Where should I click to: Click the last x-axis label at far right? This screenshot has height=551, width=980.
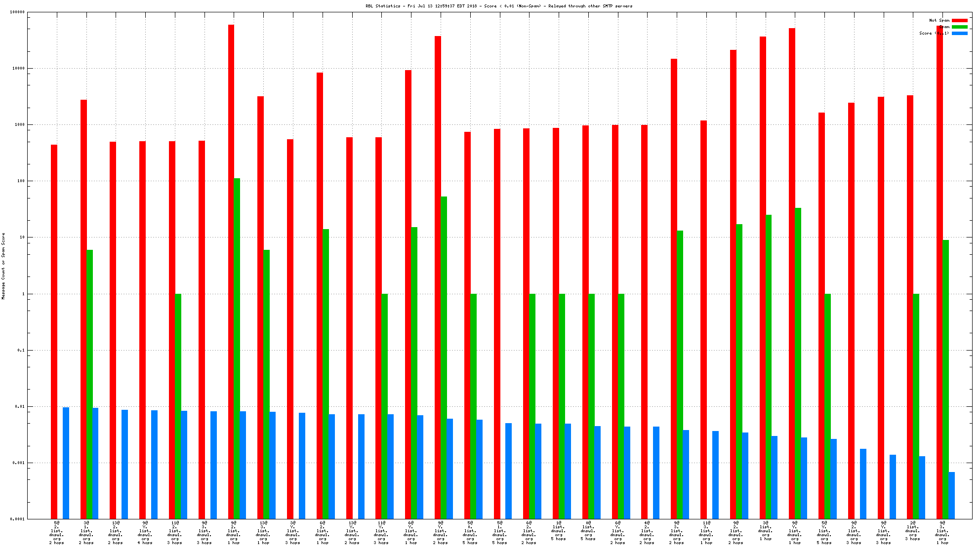click(x=942, y=532)
